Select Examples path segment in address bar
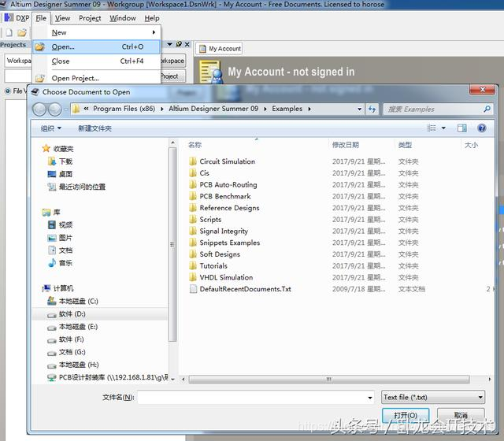The width and height of the screenshot is (504, 441). coord(287,109)
